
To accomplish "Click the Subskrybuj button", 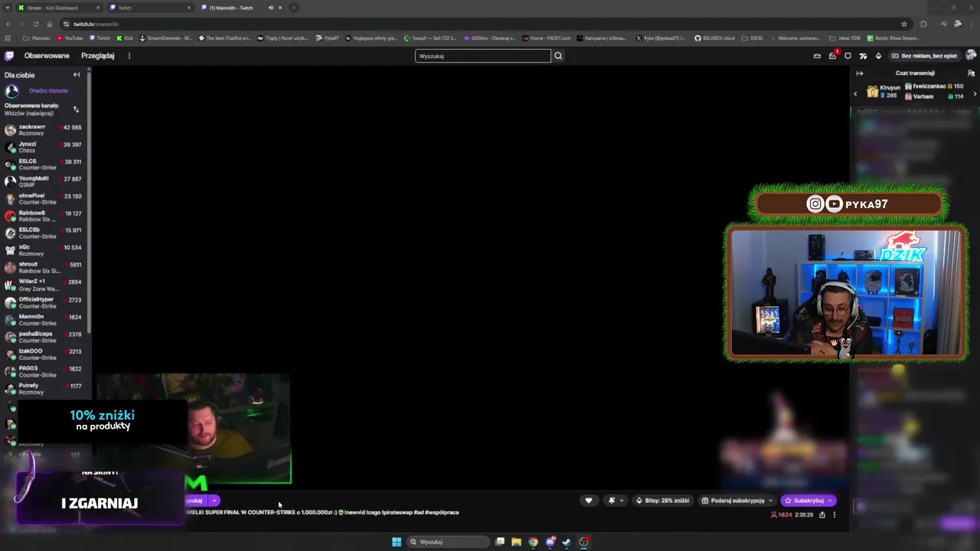I will pos(808,500).
